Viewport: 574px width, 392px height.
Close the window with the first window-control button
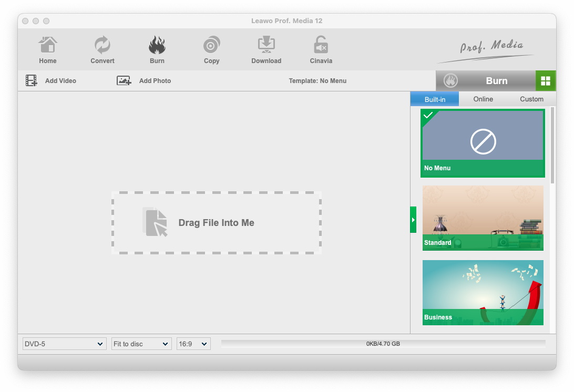point(25,21)
